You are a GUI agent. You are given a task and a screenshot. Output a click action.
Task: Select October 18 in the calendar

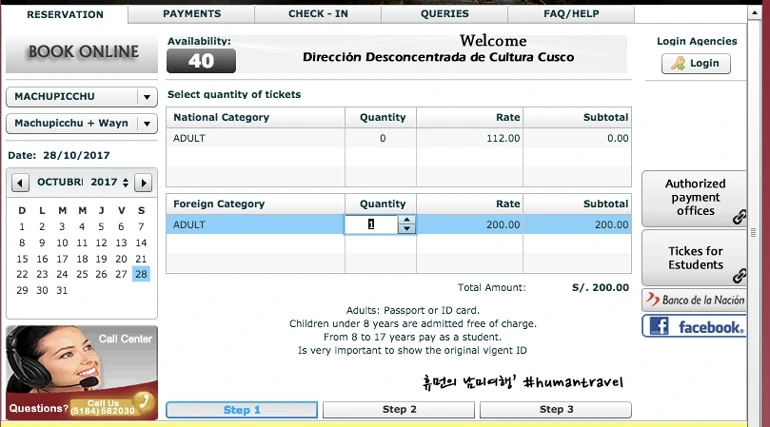coord(82,259)
